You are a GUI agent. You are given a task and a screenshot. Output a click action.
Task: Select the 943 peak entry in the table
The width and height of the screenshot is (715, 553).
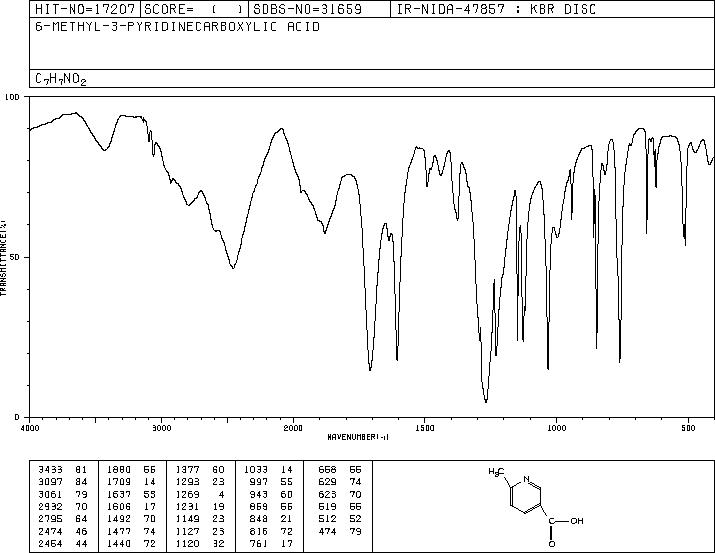[x=272, y=495]
